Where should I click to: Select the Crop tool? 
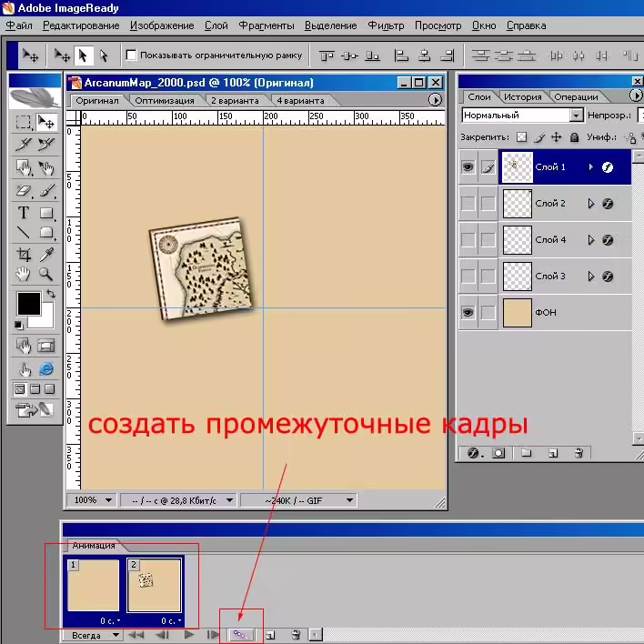[23, 255]
